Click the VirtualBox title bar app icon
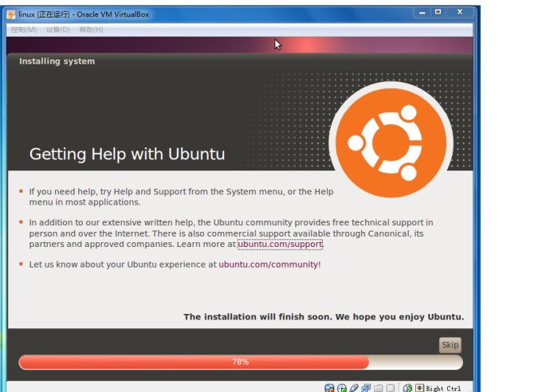The image size is (550, 392). pyautogui.click(x=11, y=14)
